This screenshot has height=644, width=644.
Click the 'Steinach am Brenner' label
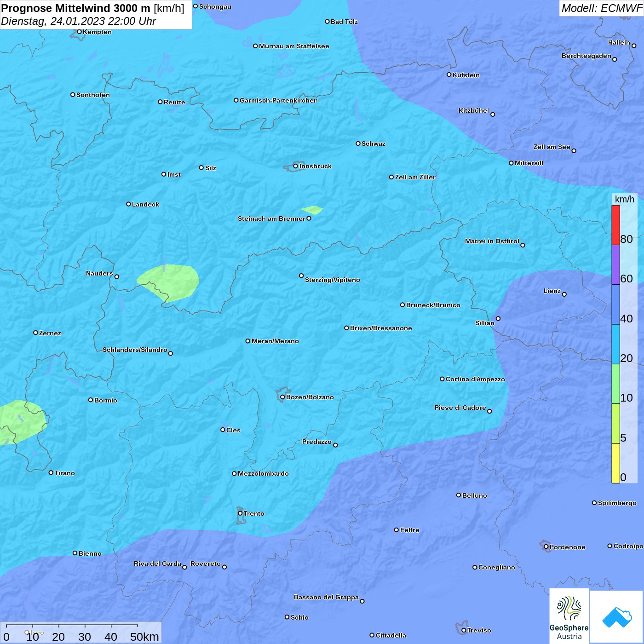click(271, 218)
